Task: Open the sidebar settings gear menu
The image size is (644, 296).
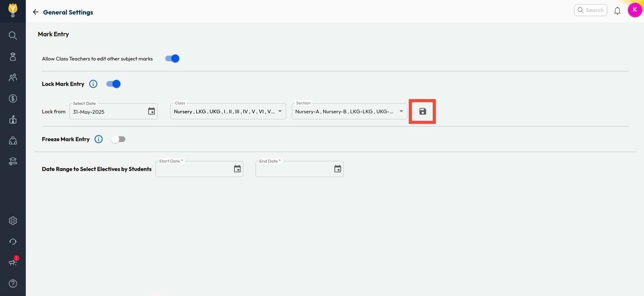Action: [13, 220]
